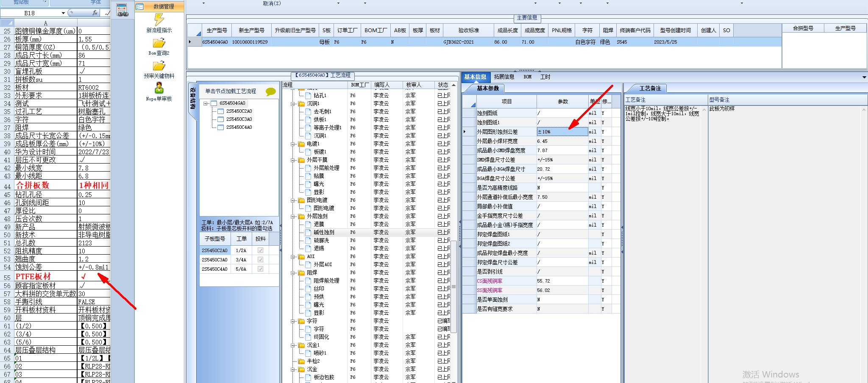
Task: Switch to the BOM tab
Action: pyautogui.click(x=528, y=77)
